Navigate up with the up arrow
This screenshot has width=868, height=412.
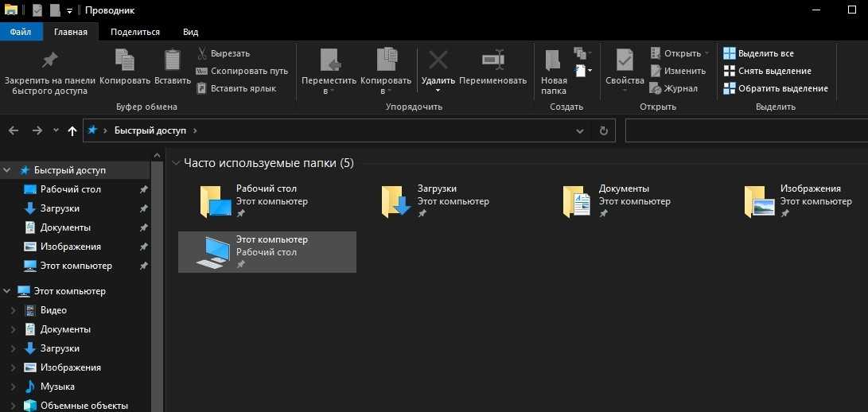[x=72, y=130]
